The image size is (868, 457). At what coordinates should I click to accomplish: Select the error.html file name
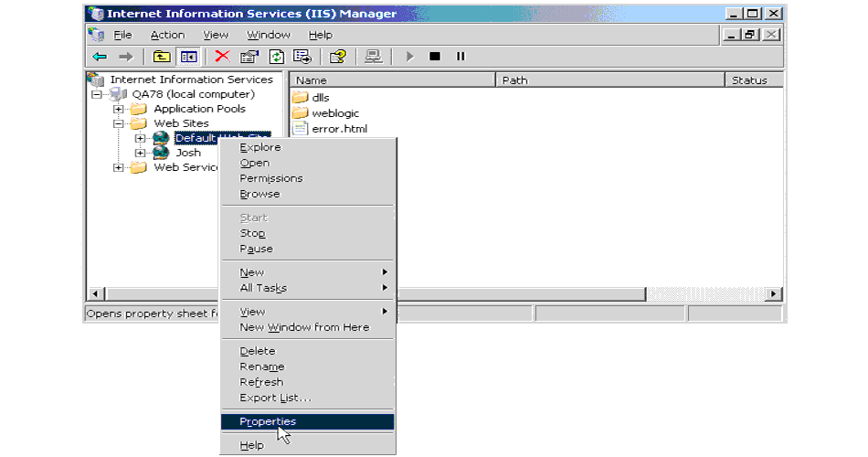pos(339,129)
